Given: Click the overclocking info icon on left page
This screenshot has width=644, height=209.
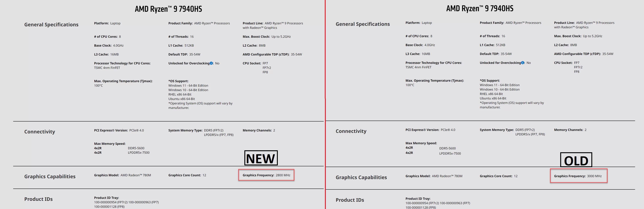Looking at the screenshot, I should pos(211,63).
